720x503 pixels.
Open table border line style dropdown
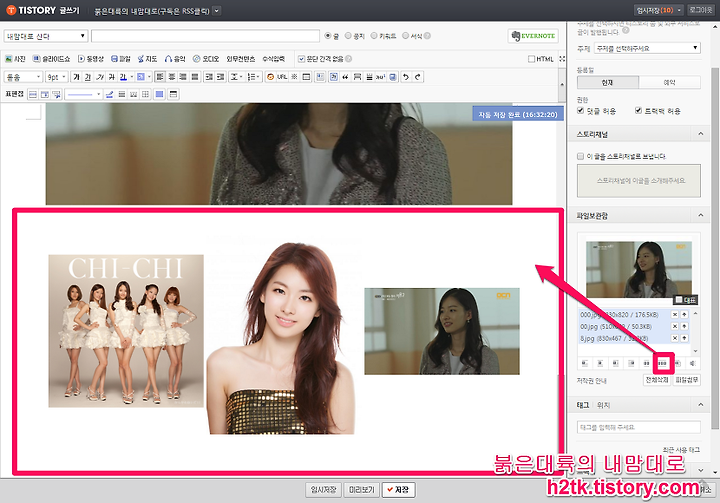(83, 94)
